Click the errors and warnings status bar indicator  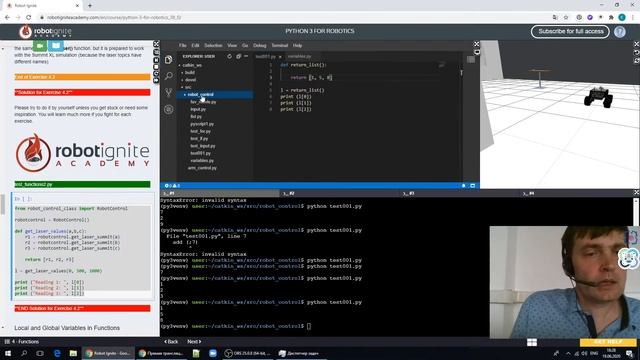pyautogui.click(x=172, y=186)
